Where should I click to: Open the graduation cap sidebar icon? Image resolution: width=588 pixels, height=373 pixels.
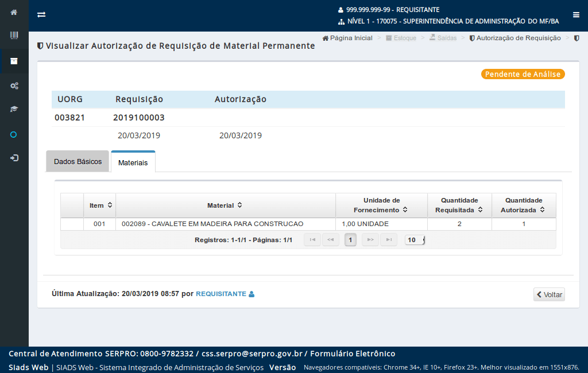[x=14, y=109]
